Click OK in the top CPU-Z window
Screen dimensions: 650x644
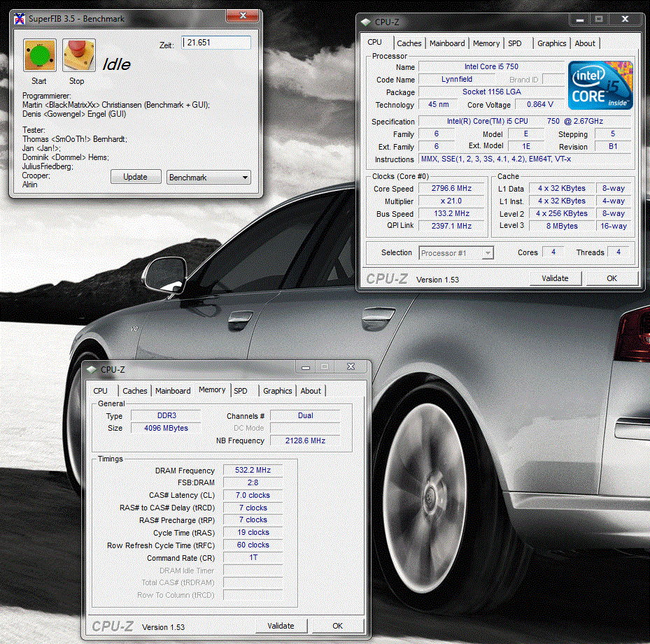(x=612, y=278)
